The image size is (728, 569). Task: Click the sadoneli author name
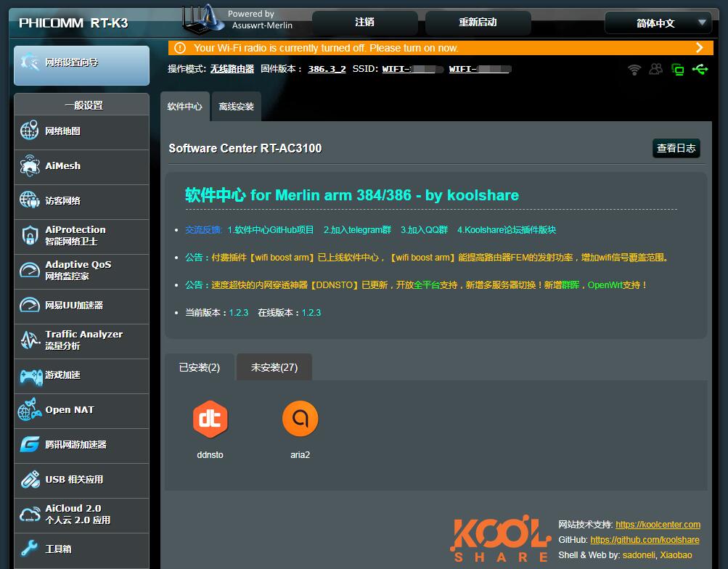639,555
